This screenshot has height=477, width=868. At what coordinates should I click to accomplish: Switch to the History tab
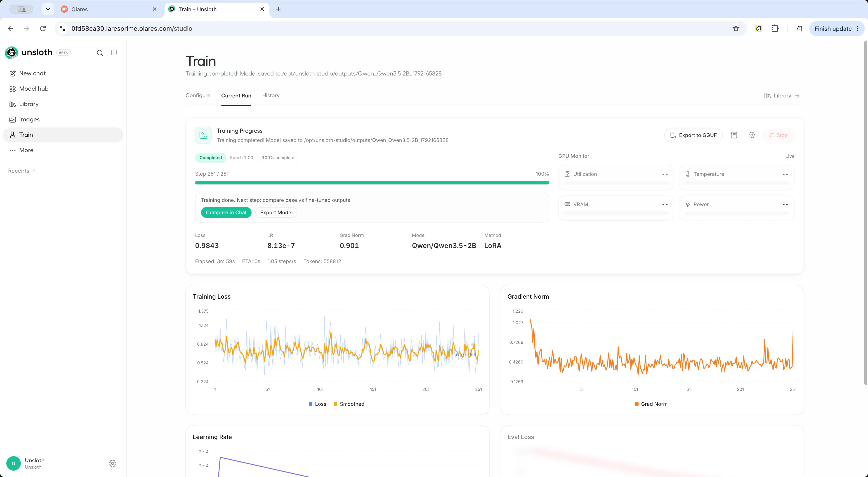point(271,95)
